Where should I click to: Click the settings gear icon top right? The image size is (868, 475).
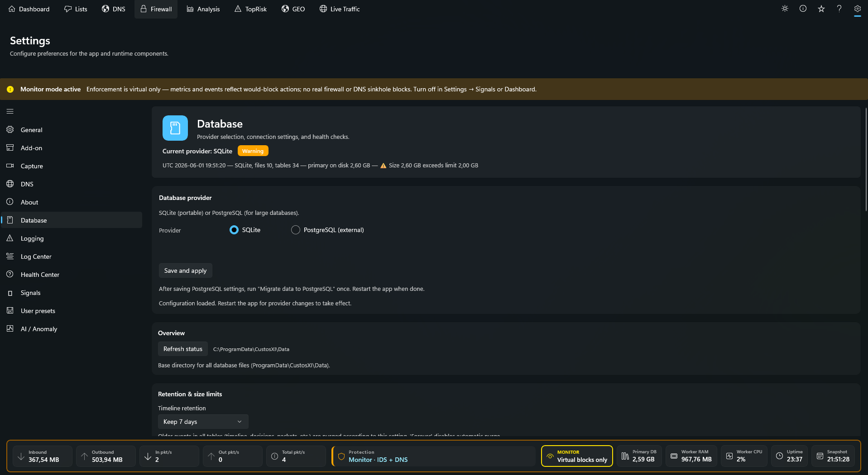coord(857,9)
